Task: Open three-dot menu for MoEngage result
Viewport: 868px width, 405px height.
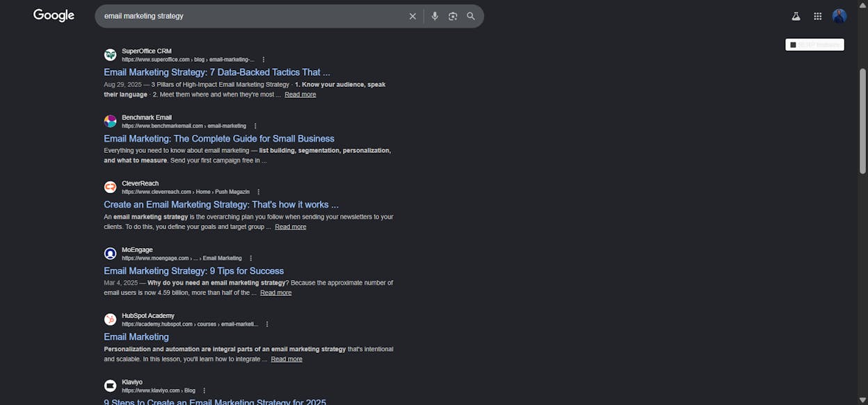Action: 251,258
